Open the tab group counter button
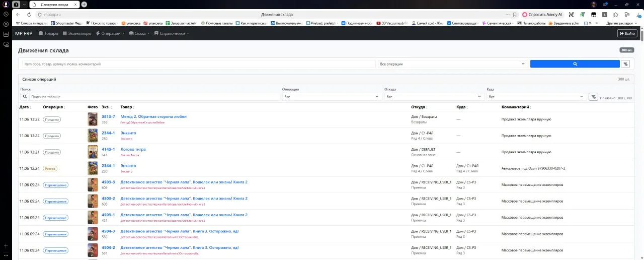 [x=16, y=4]
